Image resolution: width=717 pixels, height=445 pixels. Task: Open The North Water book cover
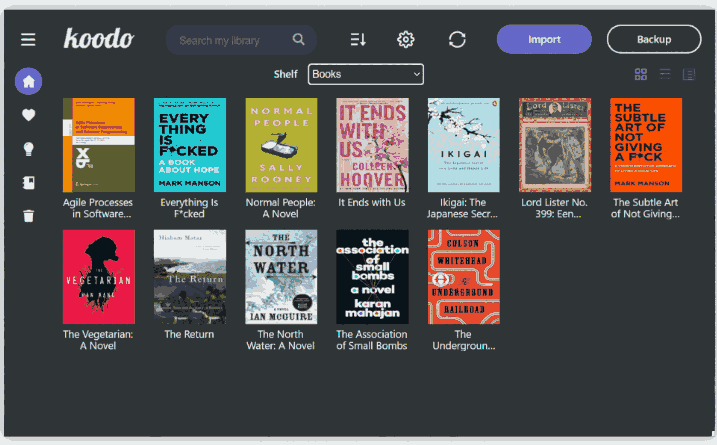tap(281, 277)
